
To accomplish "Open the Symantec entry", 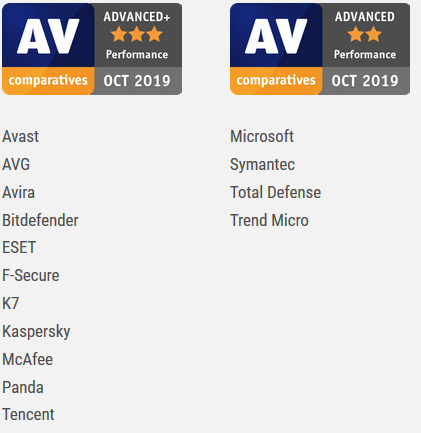I will [262, 165].
